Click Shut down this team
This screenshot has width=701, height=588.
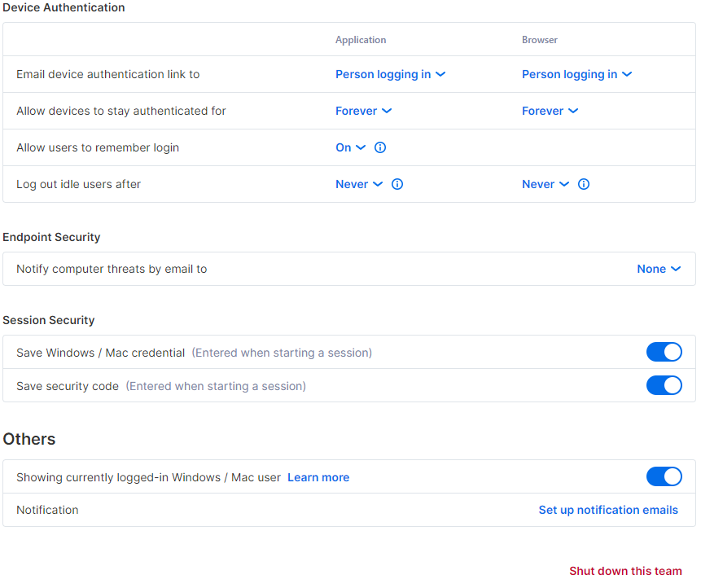[625, 571]
